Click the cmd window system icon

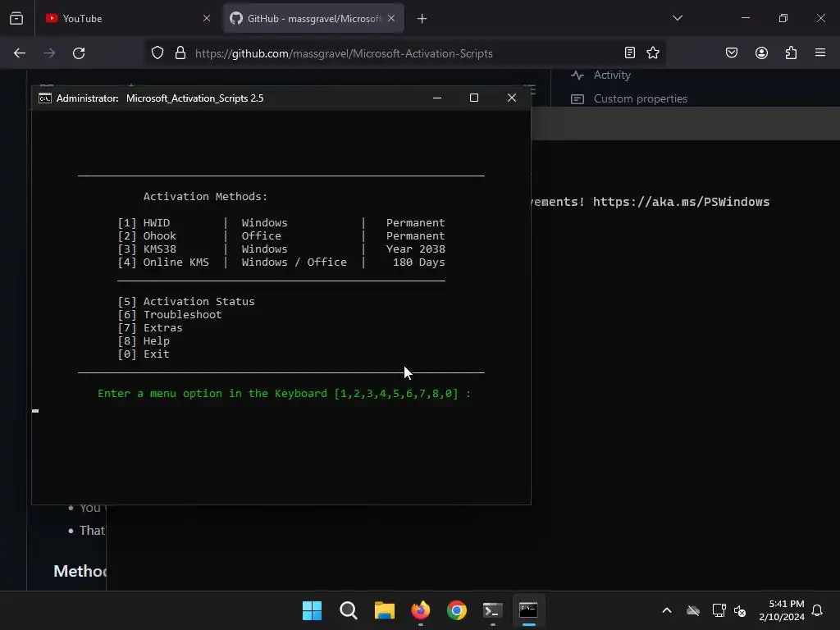45,98
